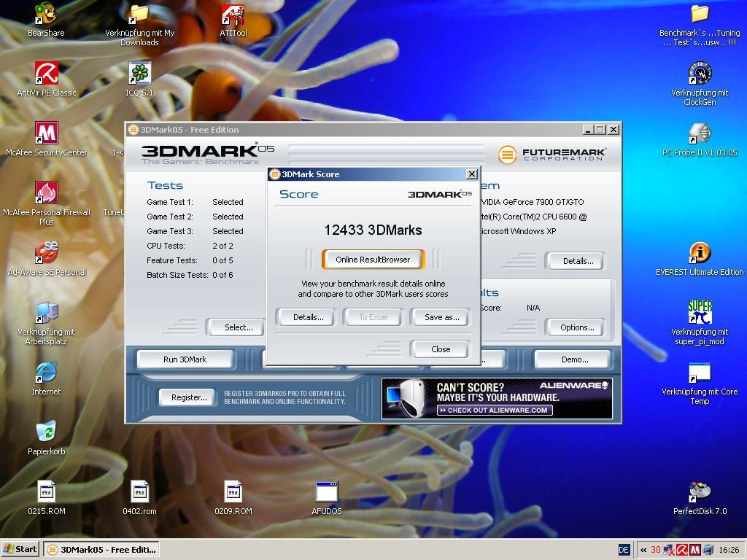
Task: Click the 16:26 system clock
Action: pos(729,550)
